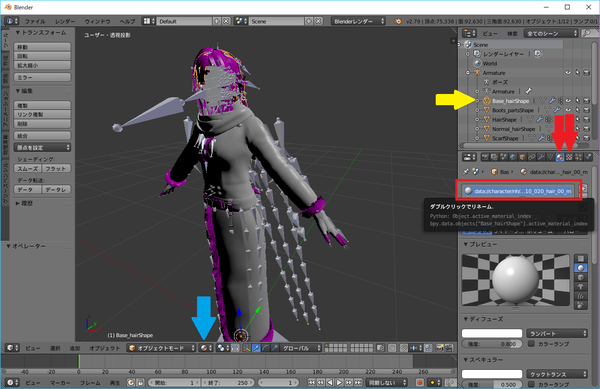Open the pivot point selector

pos(222,348)
